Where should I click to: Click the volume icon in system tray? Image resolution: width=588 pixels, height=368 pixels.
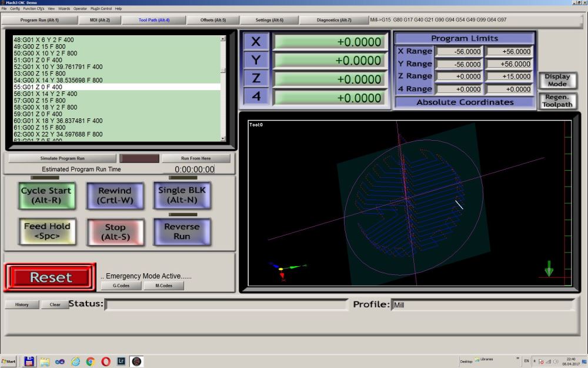click(556, 362)
